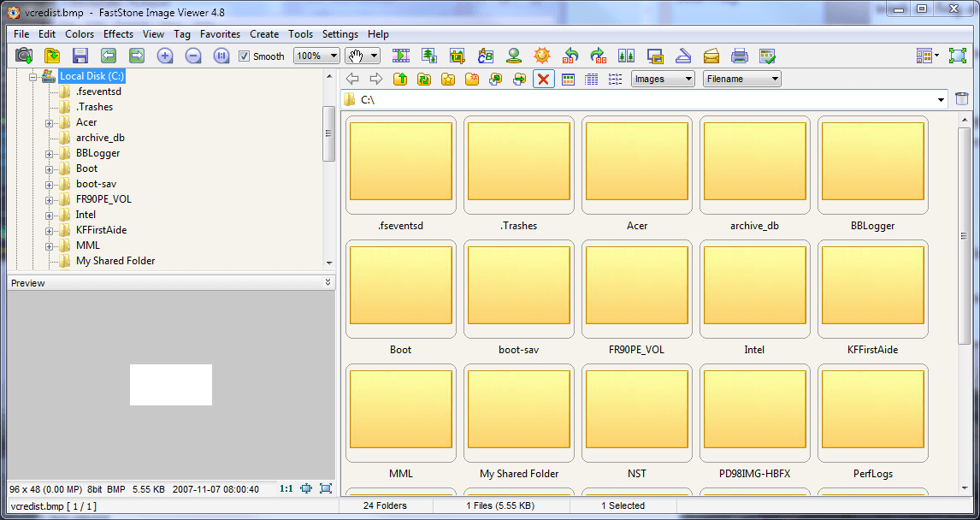Click the camera download photos icon
980x520 pixels.
(x=24, y=56)
